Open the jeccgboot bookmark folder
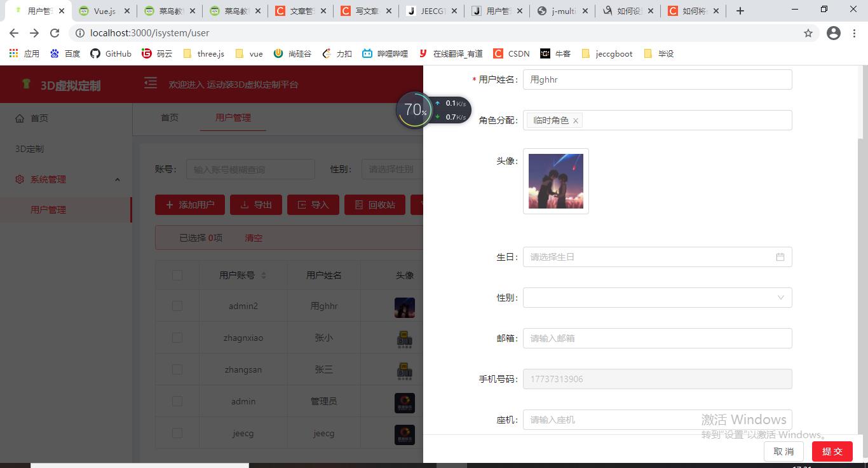868x468 pixels. click(607, 53)
